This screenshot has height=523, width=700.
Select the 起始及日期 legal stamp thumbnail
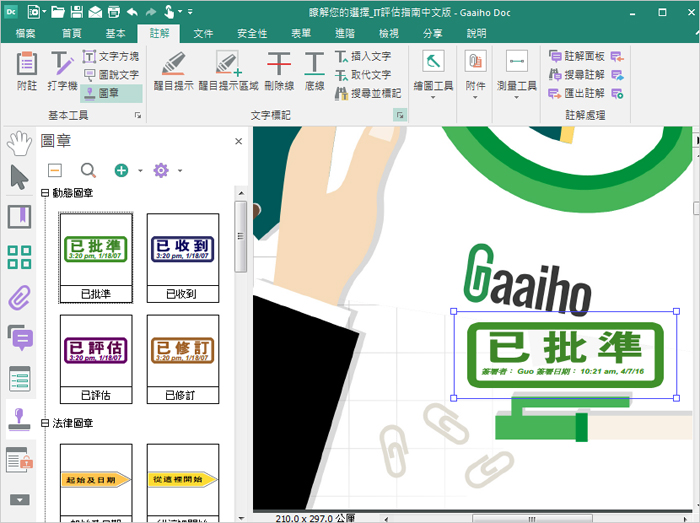(96, 482)
